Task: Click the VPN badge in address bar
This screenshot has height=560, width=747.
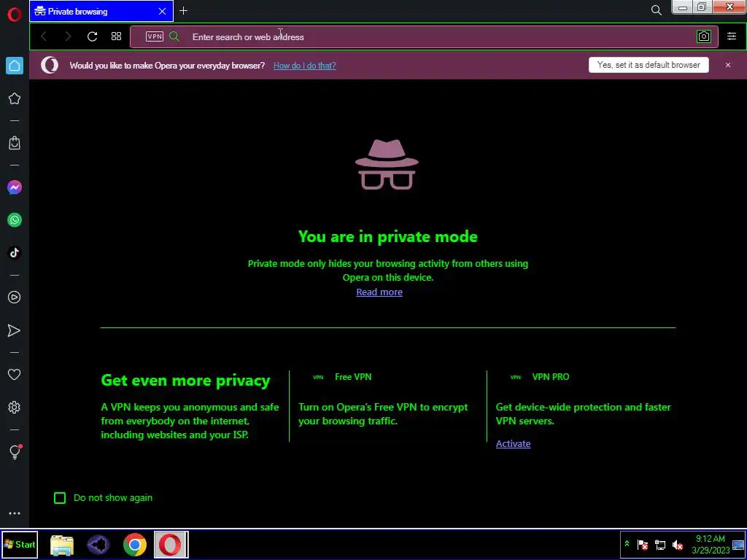Action: coord(155,36)
